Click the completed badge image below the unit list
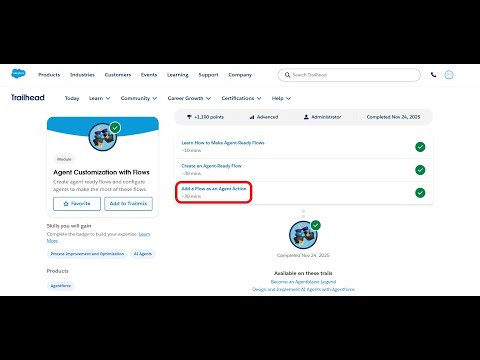 (x=303, y=235)
